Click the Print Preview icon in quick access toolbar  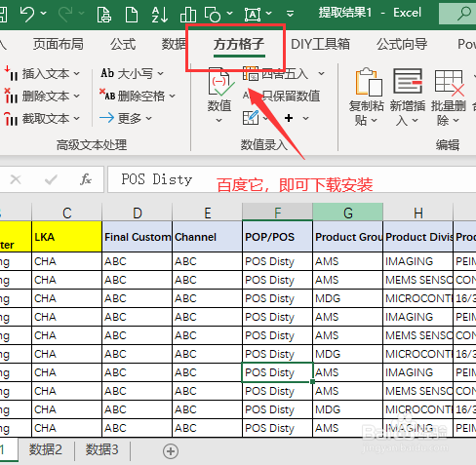103,15
